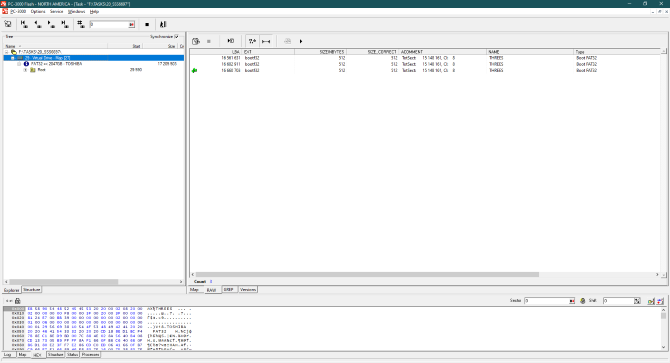Open the bottom Map tab

22,355
